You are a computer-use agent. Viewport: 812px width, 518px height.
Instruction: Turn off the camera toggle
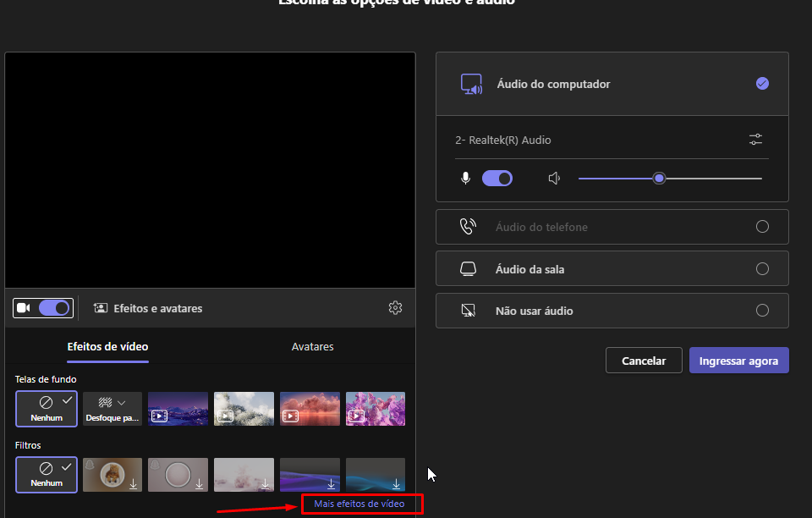coord(54,308)
